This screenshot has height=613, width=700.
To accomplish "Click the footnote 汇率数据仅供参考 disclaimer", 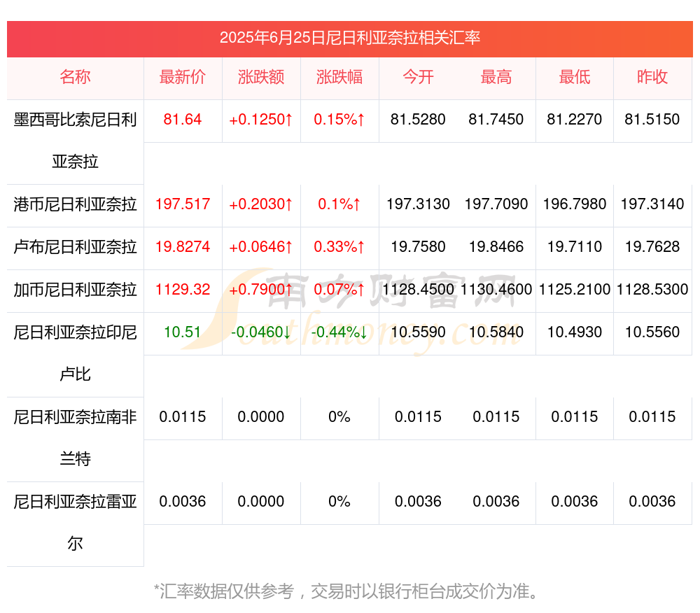I will pos(346,591).
